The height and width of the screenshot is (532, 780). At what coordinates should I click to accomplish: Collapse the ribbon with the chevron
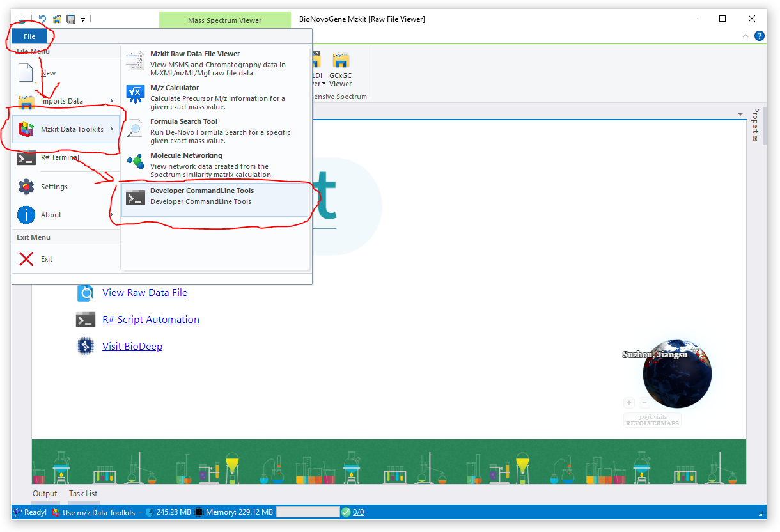click(745, 36)
